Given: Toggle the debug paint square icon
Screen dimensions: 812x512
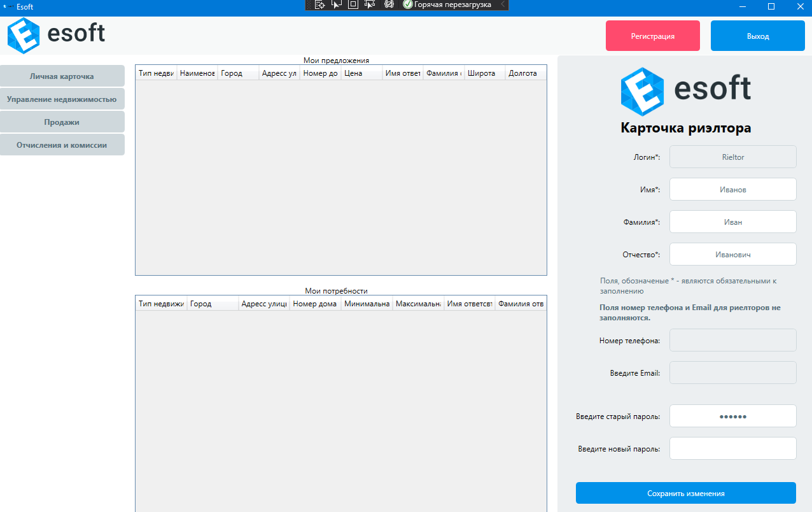Looking at the screenshot, I should [x=353, y=5].
